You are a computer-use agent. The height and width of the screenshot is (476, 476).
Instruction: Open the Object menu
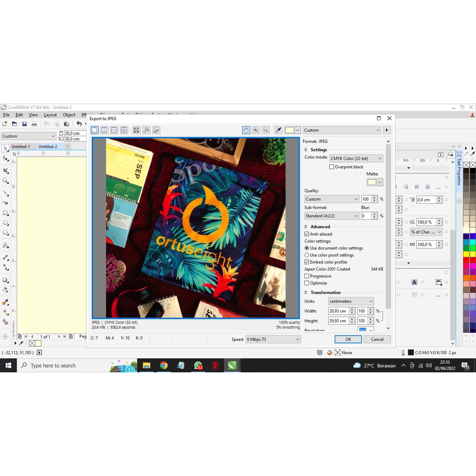(69, 115)
